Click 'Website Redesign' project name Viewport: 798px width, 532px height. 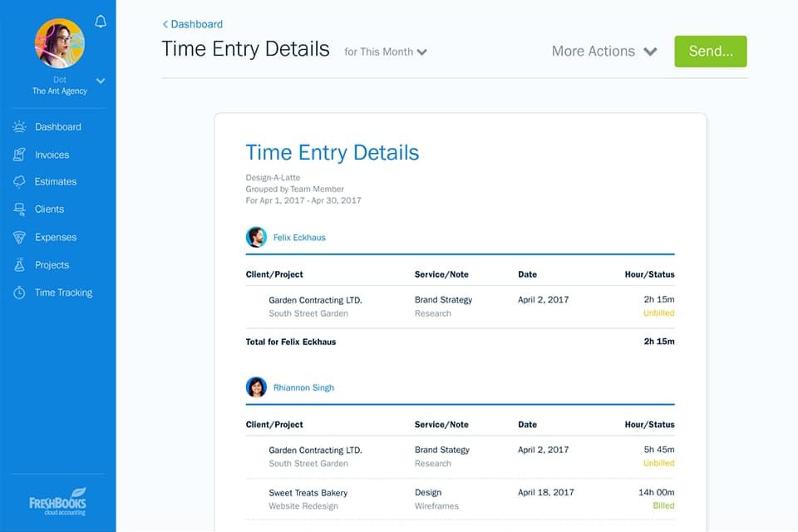[x=303, y=506]
